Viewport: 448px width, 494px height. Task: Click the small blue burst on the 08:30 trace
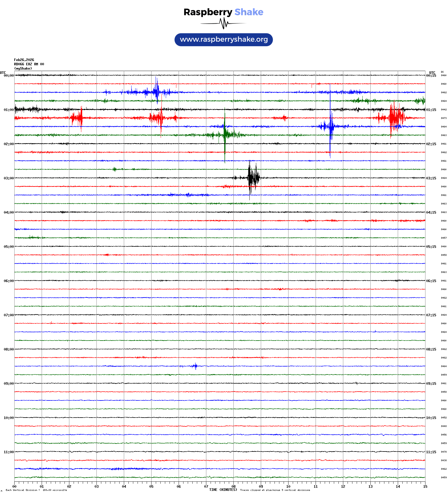[195, 366]
